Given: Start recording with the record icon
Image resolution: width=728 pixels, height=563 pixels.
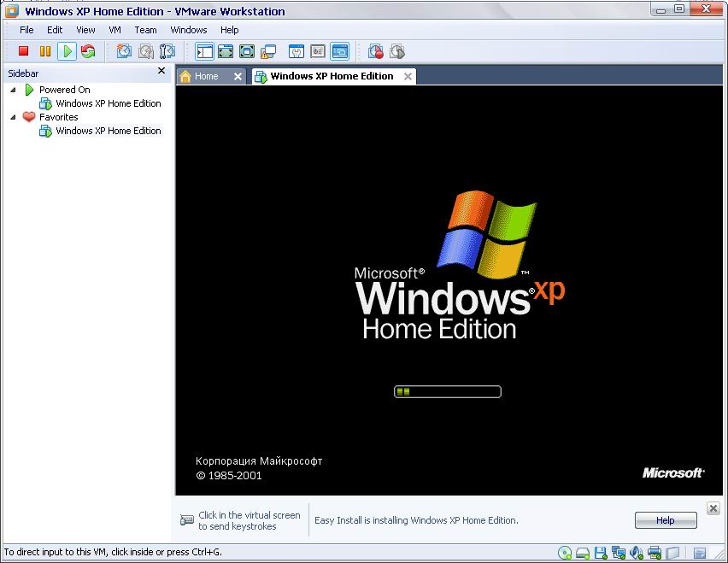Looking at the screenshot, I should (x=376, y=51).
